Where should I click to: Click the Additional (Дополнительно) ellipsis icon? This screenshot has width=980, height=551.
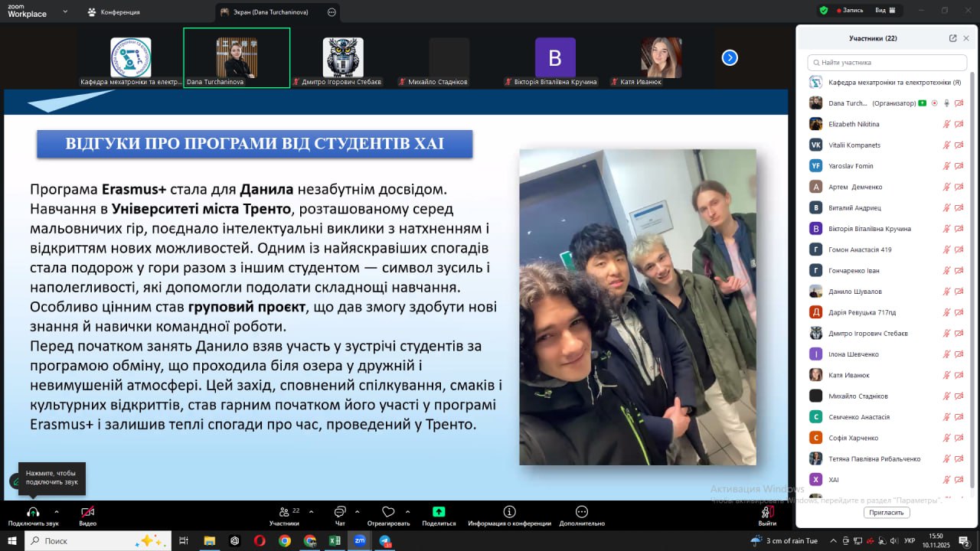582,512
